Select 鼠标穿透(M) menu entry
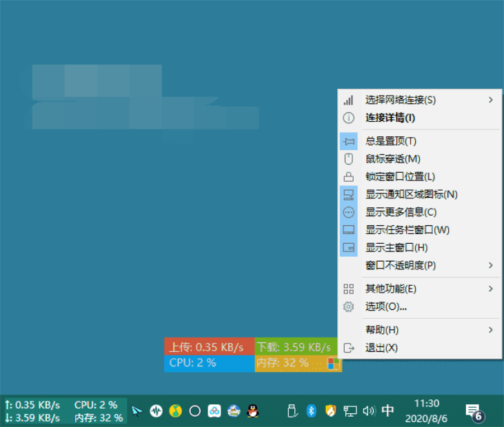Viewport: 504px width, 427px height. (x=420, y=159)
